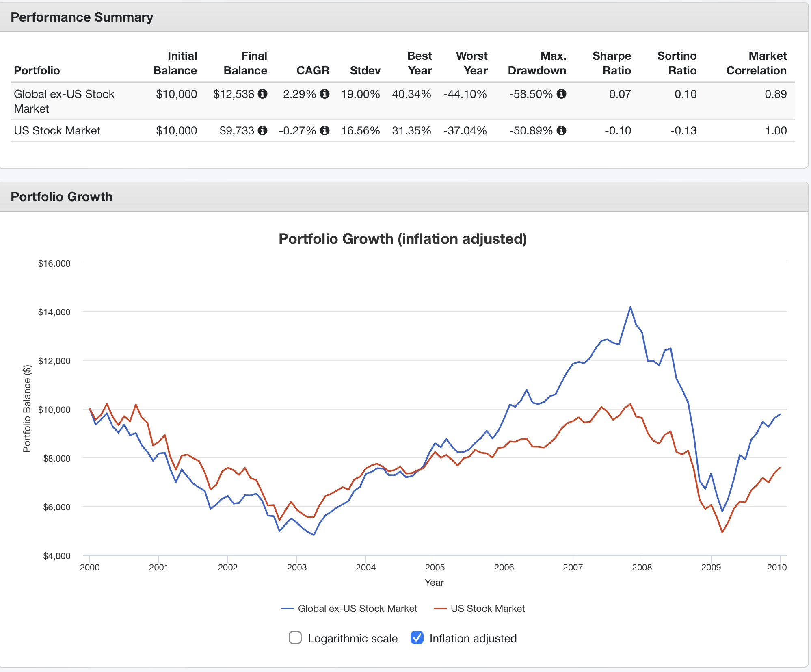
Task: Click the Performance Summary panel header
Action: coord(82,17)
